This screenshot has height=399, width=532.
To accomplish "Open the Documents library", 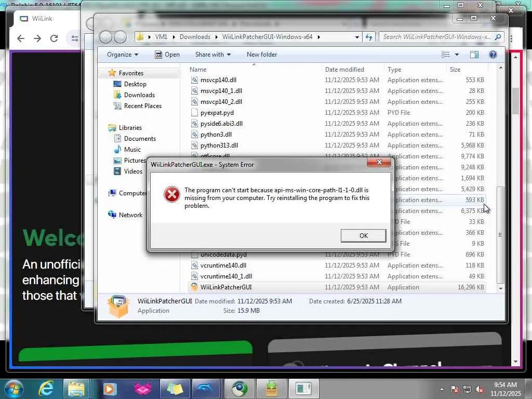I will point(140,138).
